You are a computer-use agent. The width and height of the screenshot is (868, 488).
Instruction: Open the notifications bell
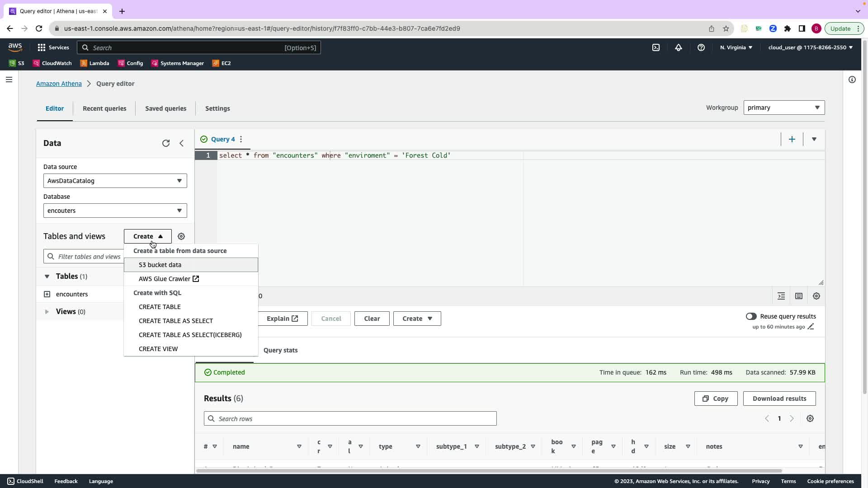[x=679, y=47]
